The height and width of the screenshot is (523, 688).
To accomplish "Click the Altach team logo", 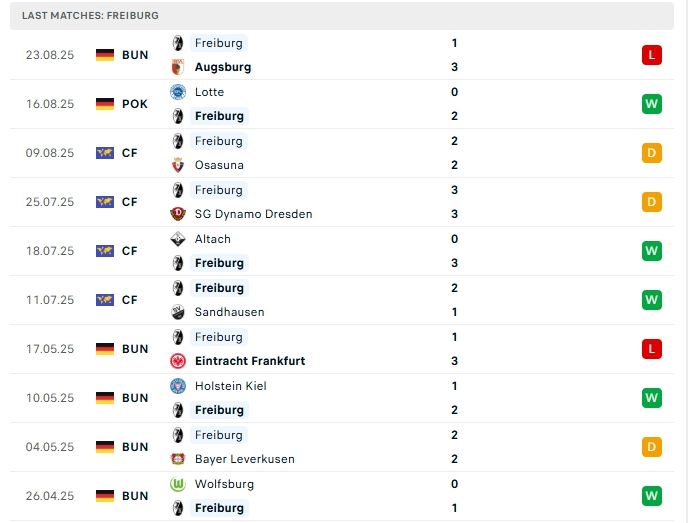I will coord(178,239).
